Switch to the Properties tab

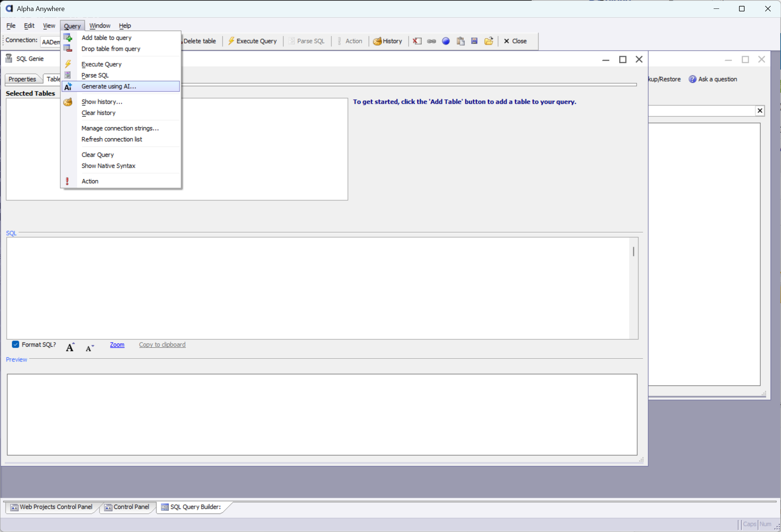pos(22,79)
